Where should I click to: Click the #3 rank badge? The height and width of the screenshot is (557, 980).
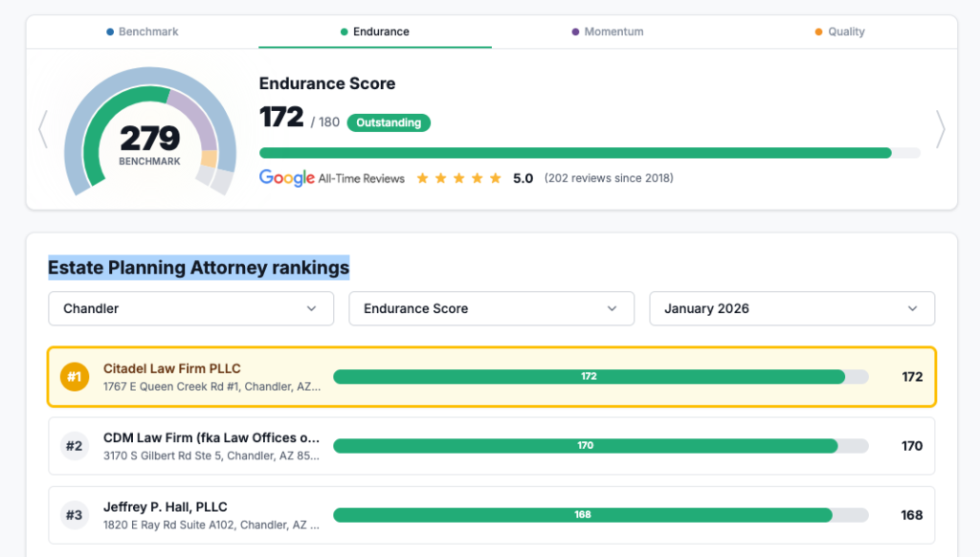[x=75, y=515]
